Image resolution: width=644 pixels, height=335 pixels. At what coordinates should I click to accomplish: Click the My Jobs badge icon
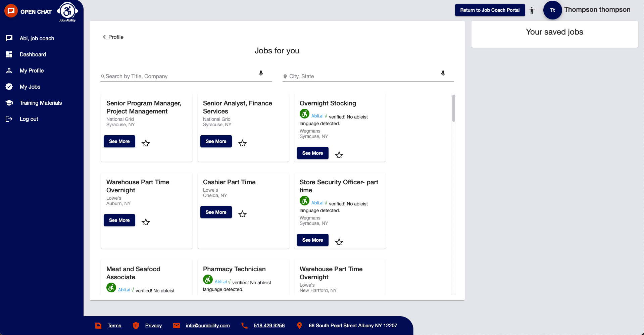click(9, 87)
